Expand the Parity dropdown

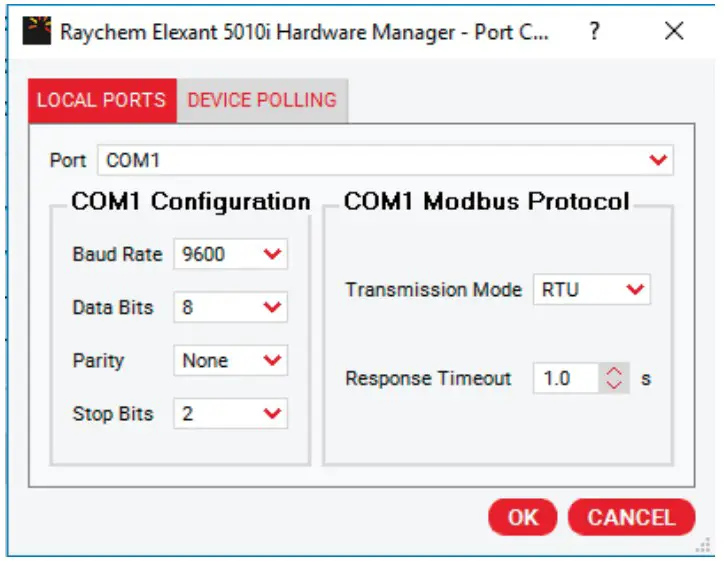pos(230,361)
